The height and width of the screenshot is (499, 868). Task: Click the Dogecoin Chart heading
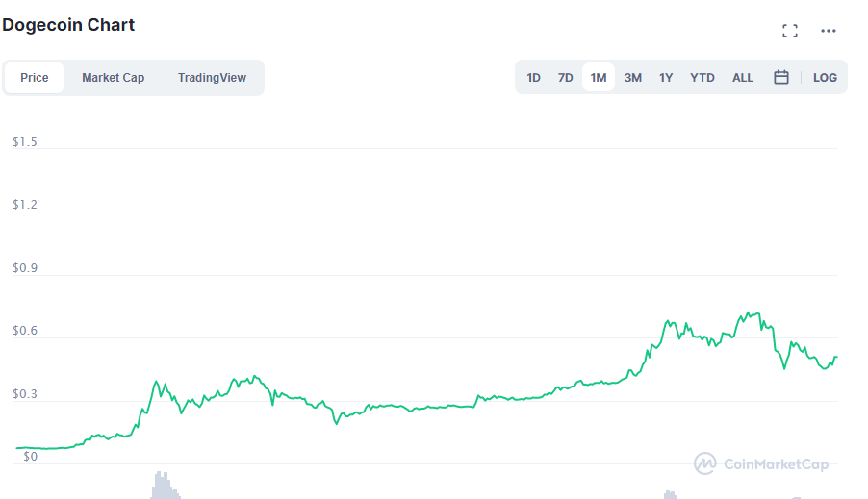click(x=68, y=26)
